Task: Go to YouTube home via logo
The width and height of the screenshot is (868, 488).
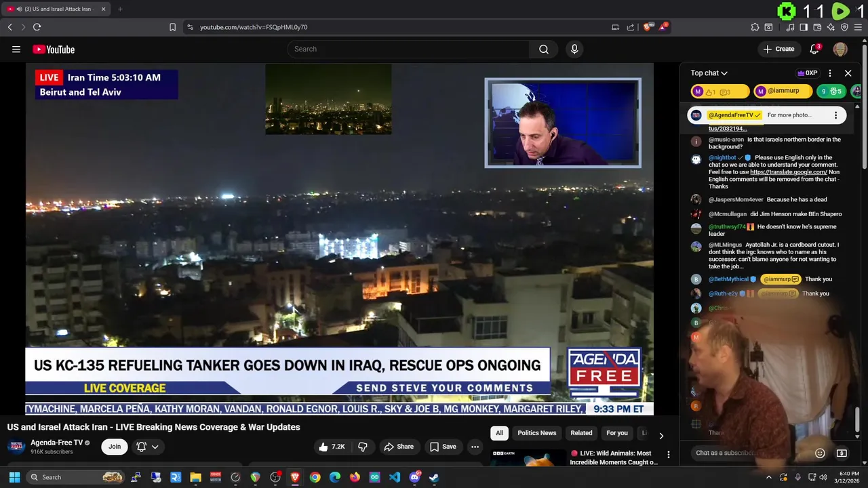Action: tap(54, 49)
